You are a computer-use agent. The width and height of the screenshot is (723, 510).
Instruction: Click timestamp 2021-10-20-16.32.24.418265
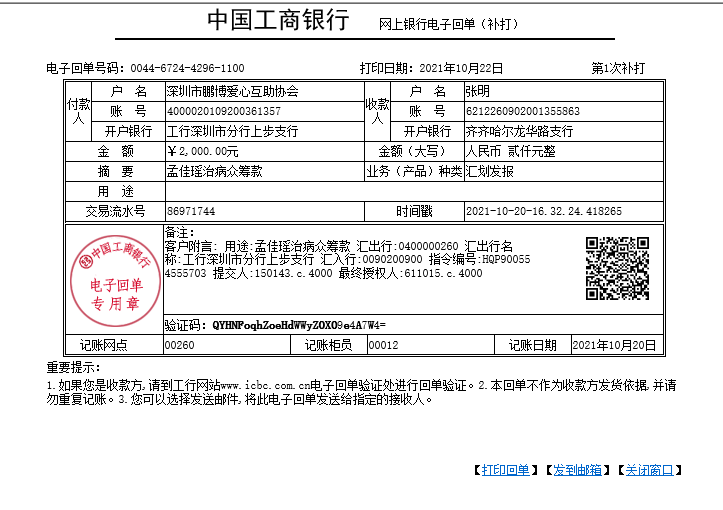(x=544, y=211)
